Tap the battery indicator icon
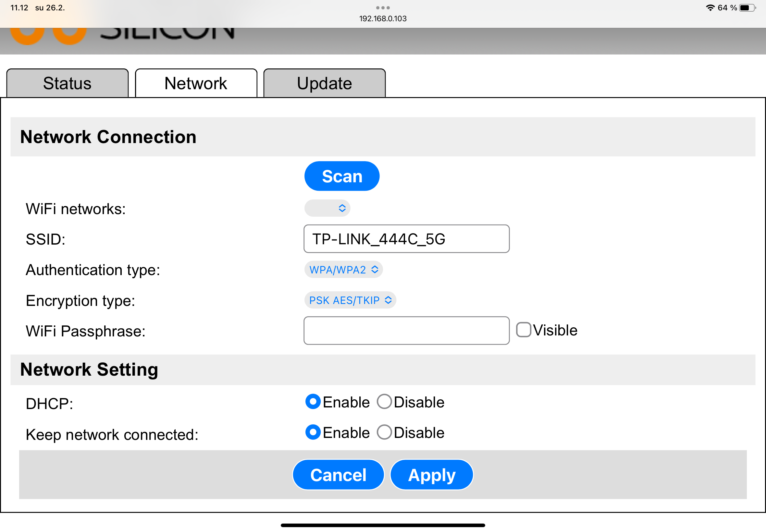The width and height of the screenshot is (766, 532). [x=747, y=8]
